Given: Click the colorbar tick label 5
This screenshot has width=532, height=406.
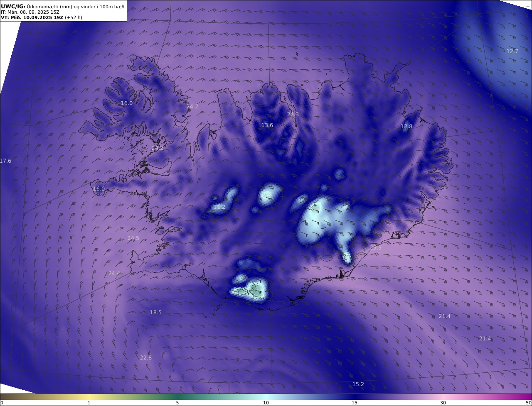Looking at the screenshot, I should click(177, 403).
